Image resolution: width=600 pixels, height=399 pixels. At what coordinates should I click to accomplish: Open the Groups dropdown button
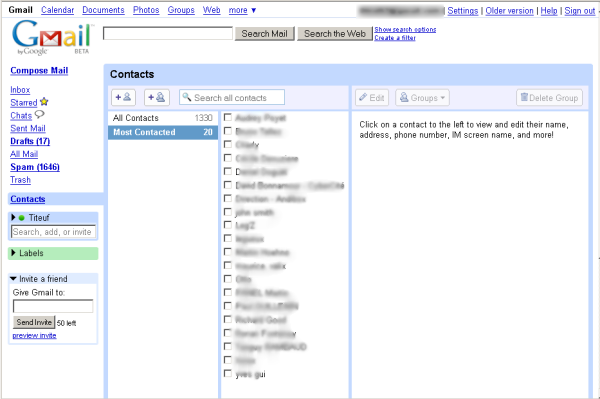coord(422,98)
